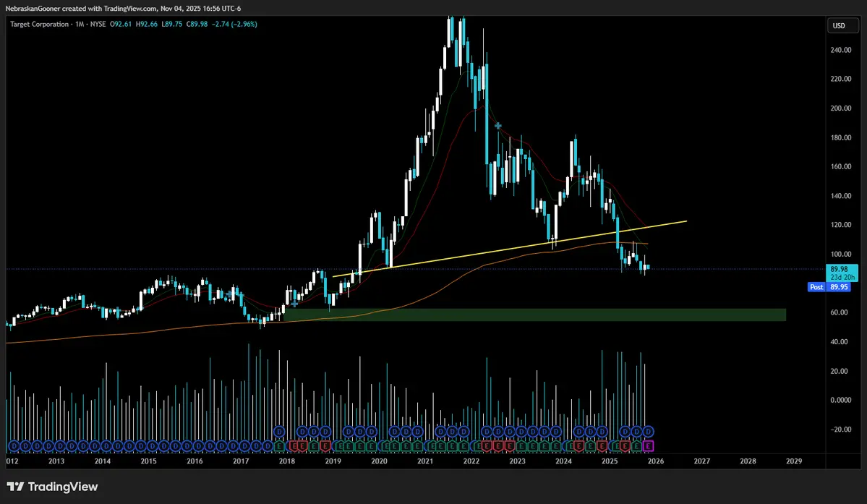867x504 pixels.
Task: Click the 2029 label on the time axis
Action: 793,461
